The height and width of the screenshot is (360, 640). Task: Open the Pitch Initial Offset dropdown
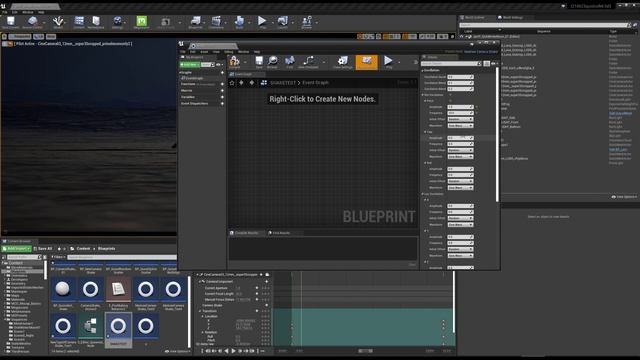click(x=460, y=119)
